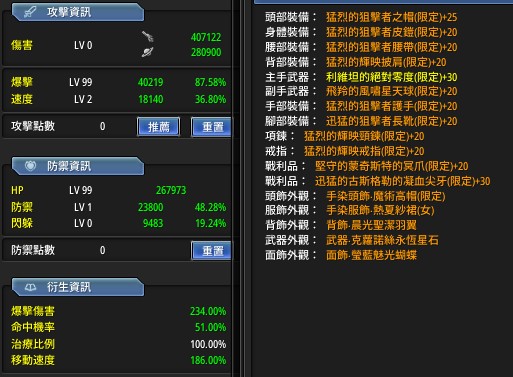Click foot gear 迅猛的狙擊者長靴(限定)+20

tap(391, 121)
